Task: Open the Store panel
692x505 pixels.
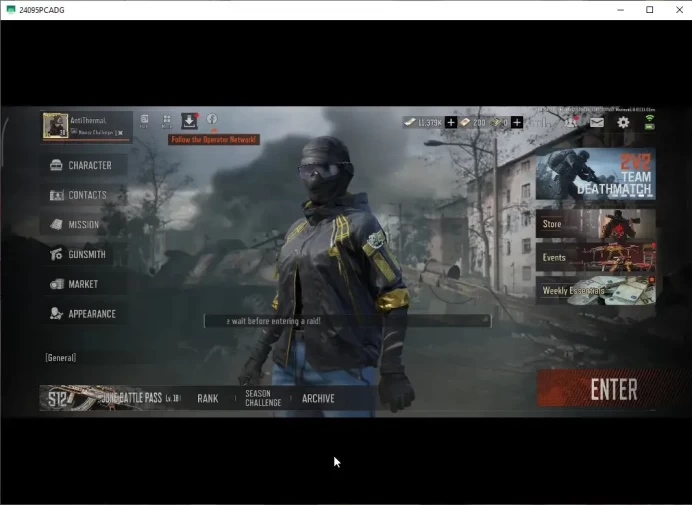Action: [x=595, y=224]
